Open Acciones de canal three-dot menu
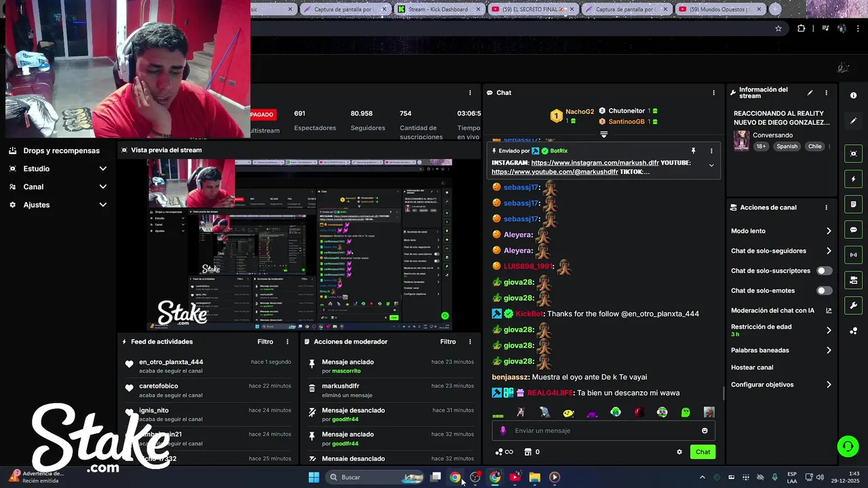Image resolution: width=868 pixels, height=488 pixels. 826,207
